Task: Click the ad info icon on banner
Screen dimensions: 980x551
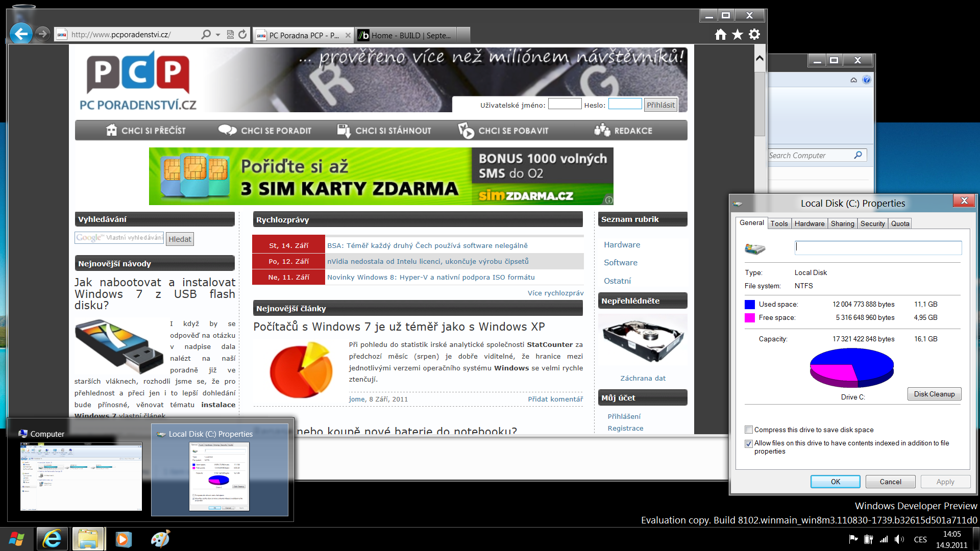Action: (x=608, y=200)
